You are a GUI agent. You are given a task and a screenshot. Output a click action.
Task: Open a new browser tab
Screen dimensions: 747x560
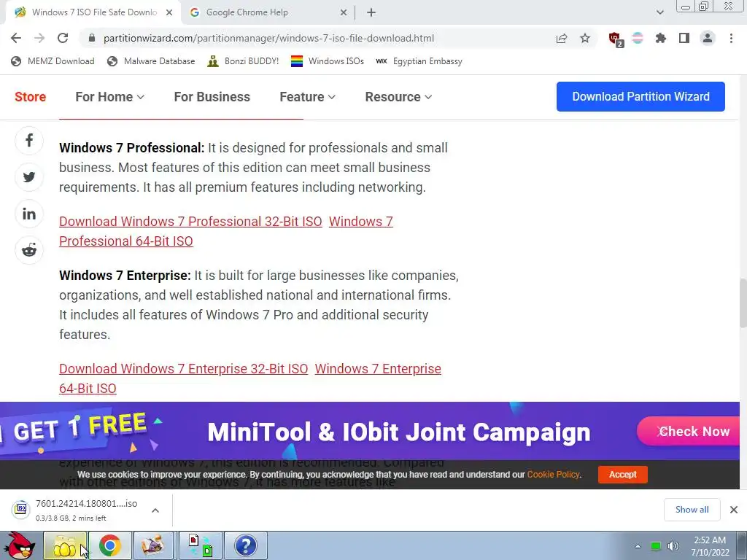click(x=371, y=12)
